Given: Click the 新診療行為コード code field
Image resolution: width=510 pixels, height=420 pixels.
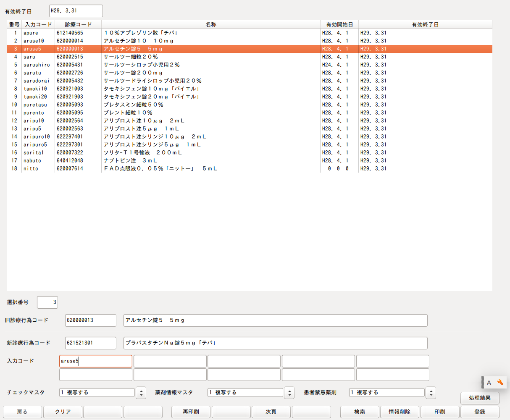Looking at the screenshot, I should [x=91, y=343].
